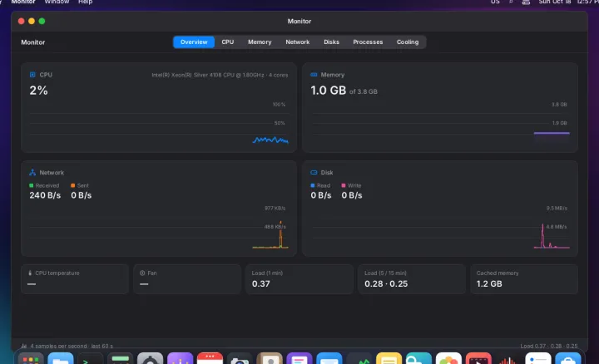Click the 0.28 · 0.25 load value
599x364 pixels.
point(386,284)
